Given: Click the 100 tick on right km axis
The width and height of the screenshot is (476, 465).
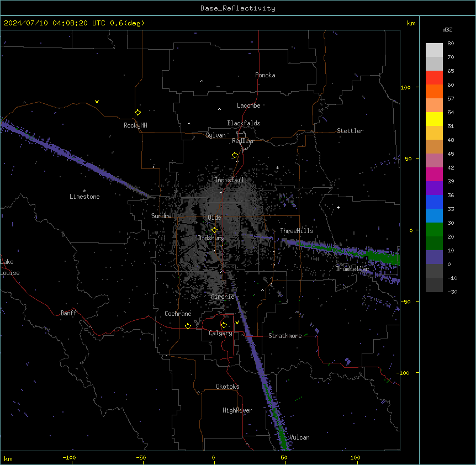Looking at the screenshot, I should 405,87.
